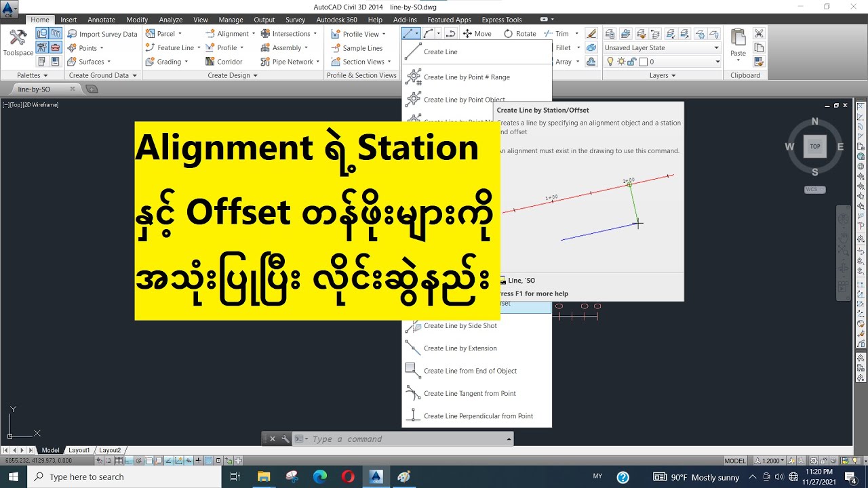Viewport: 868px width, 488px height.
Task: Toggle the layer lock icon
Action: (631, 62)
